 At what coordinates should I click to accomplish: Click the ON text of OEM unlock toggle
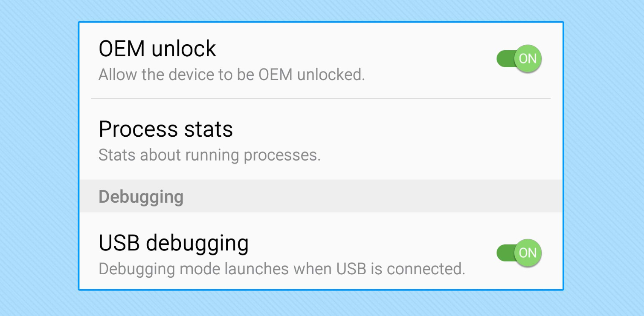[527, 58]
